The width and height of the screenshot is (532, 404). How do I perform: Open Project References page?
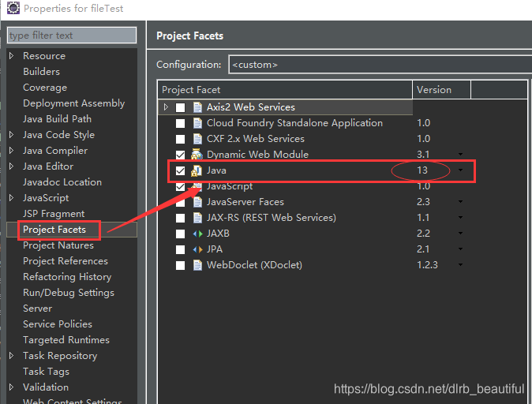tap(66, 261)
